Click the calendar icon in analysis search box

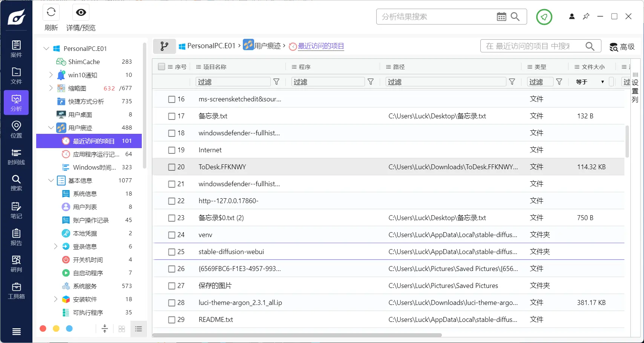[501, 17]
